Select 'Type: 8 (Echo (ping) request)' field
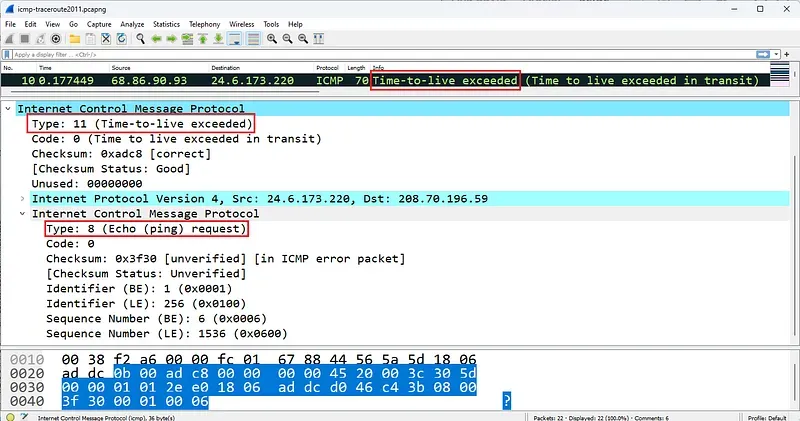Screen dimensions: 800x421 [146, 229]
